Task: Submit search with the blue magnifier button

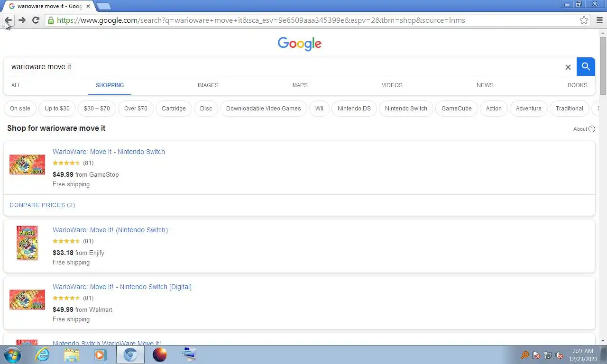Action: point(586,67)
